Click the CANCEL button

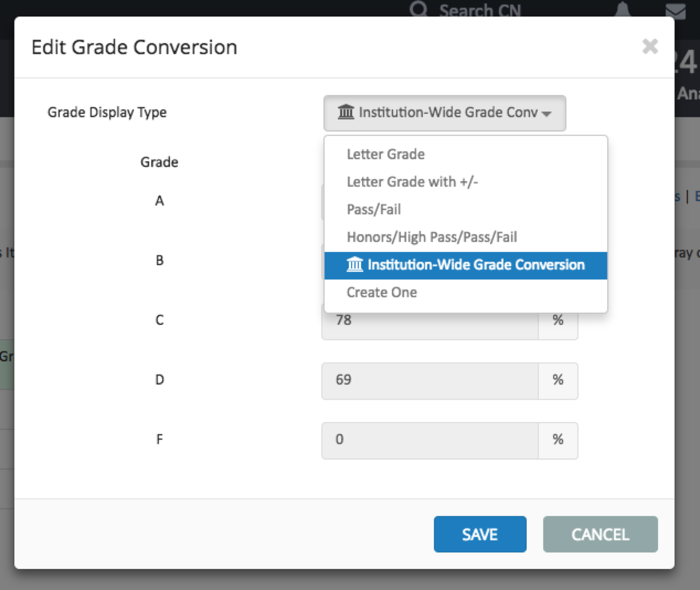pyautogui.click(x=600, y=534)
